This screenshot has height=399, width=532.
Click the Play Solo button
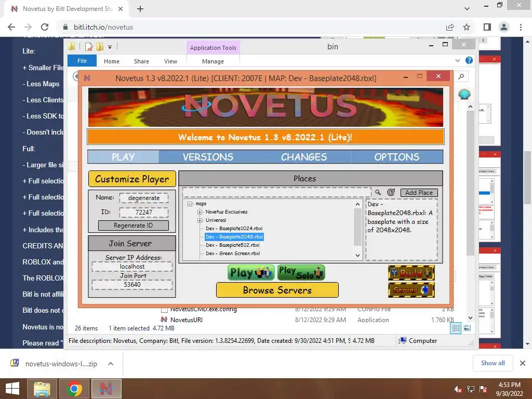tap(301, 273)
